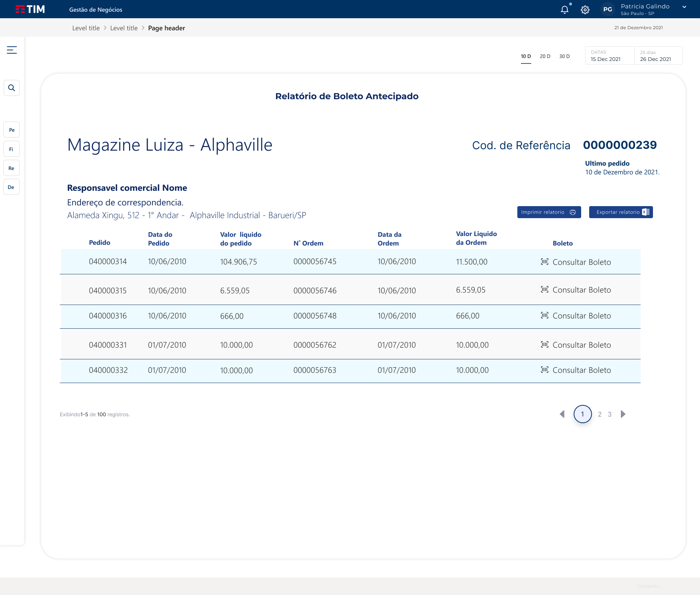Click the Data do Pedido column header
This screenshot has width=700, height=595.
pyautogui.click(x=160, y=239)
